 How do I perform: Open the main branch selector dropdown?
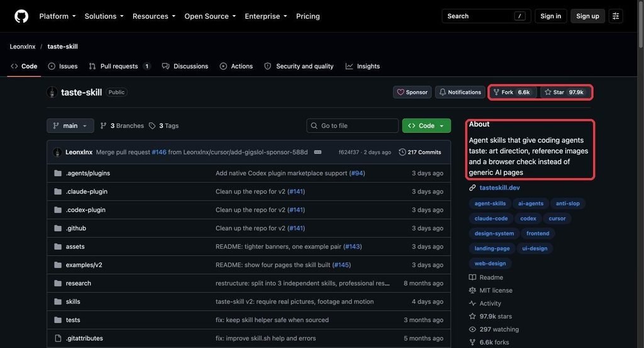(x=70, y=126)
